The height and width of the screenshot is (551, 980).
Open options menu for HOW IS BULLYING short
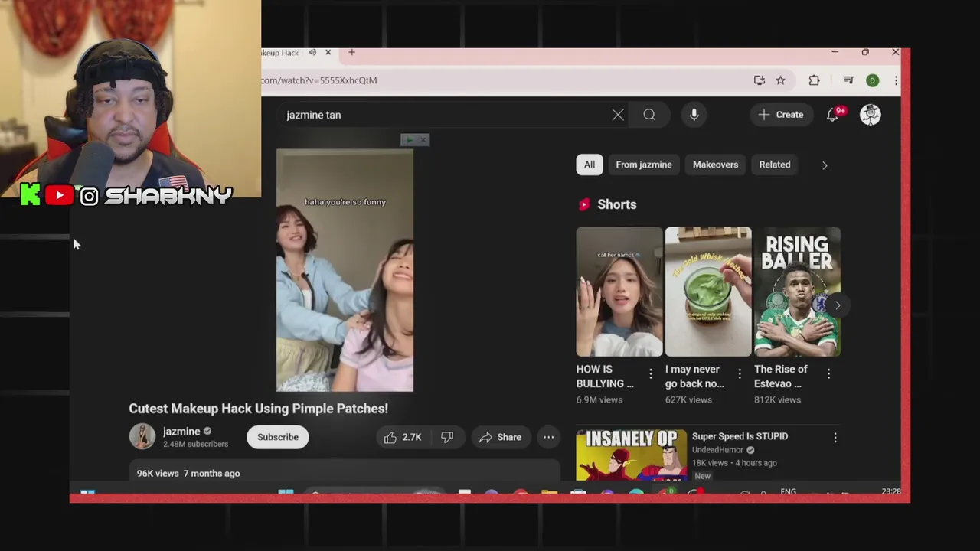pyautogui.click(x=651, y=373)
